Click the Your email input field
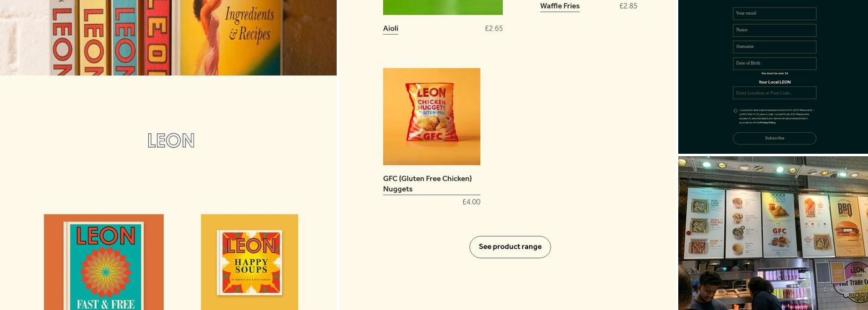Image resolution: width=868 pixels, height=310 pixels. click(774, 14)
